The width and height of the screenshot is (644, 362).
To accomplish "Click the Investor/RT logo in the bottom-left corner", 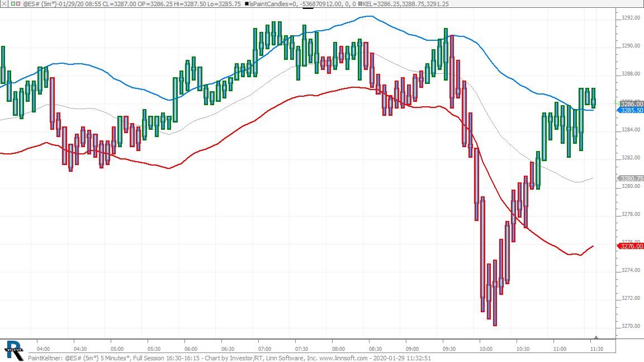I will point(13,350).
